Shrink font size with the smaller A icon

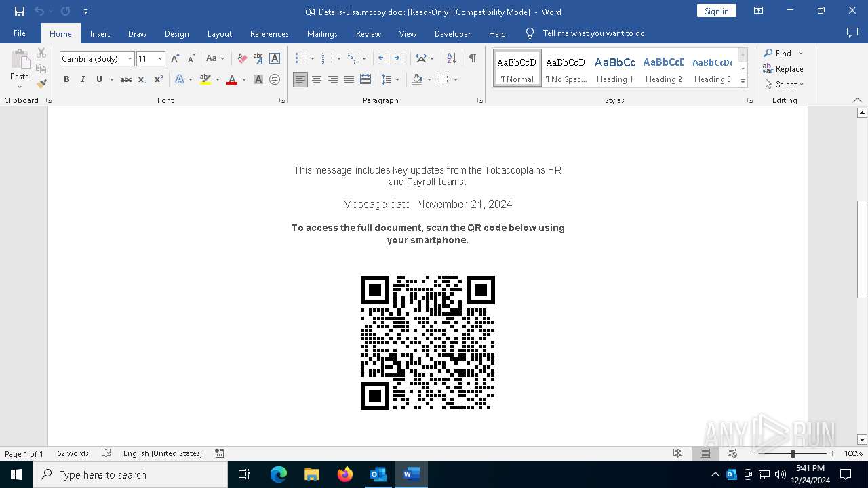[x=191, y=59]
